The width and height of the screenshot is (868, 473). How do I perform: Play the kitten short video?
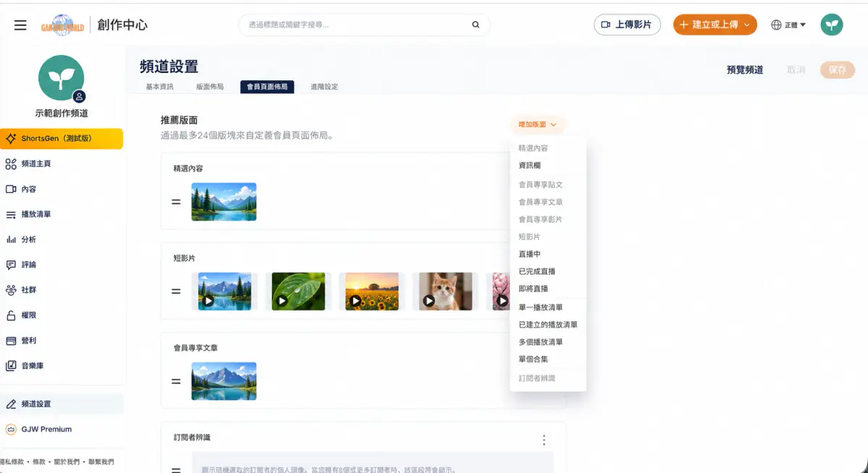tap(446, 291)
